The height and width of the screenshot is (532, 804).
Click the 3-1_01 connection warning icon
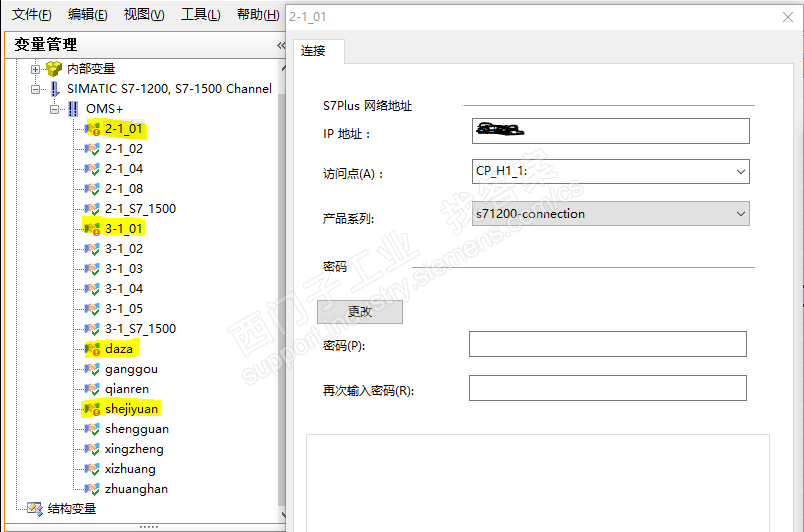point(92,229)
